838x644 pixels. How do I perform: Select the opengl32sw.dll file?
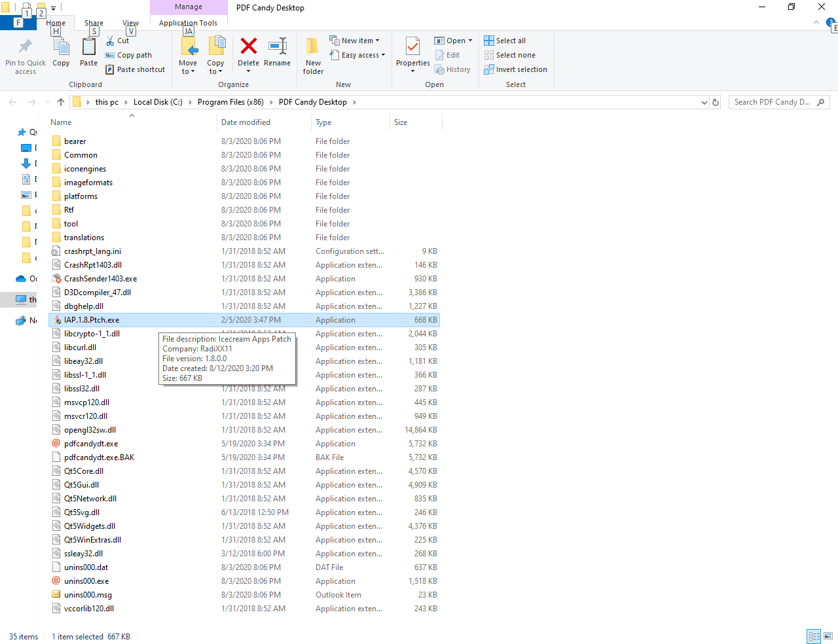tap(244, 430)
